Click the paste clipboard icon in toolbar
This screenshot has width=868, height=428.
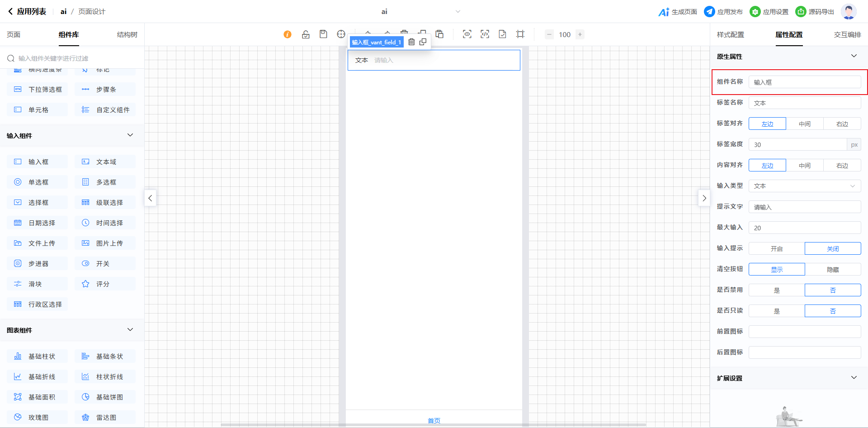(439, 34)
